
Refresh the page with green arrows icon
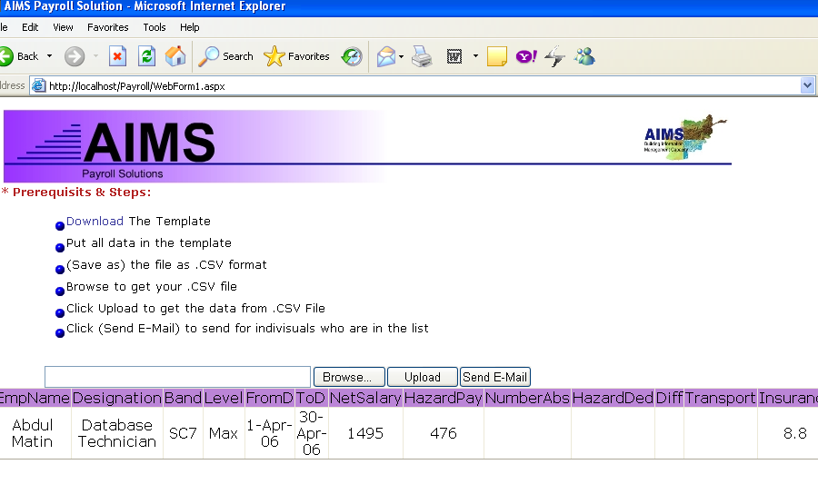147,56
